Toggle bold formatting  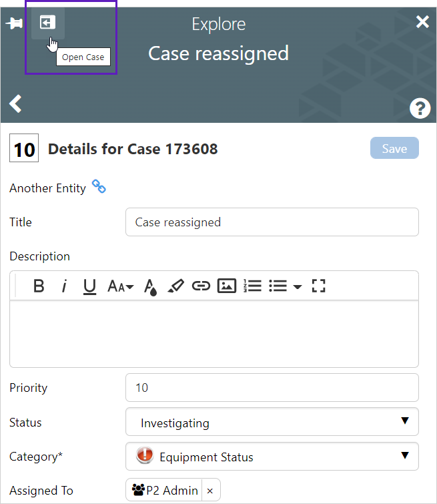coord(39,286)
